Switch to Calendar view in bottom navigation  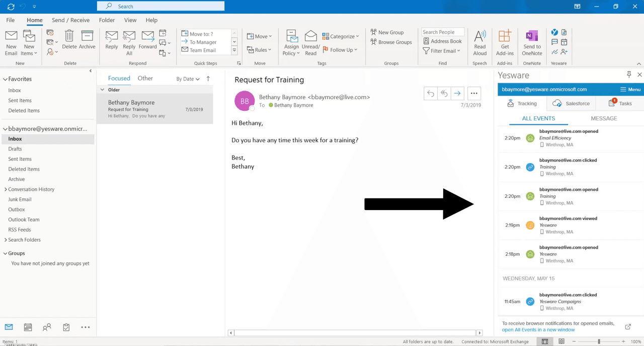tap(28, 327)
